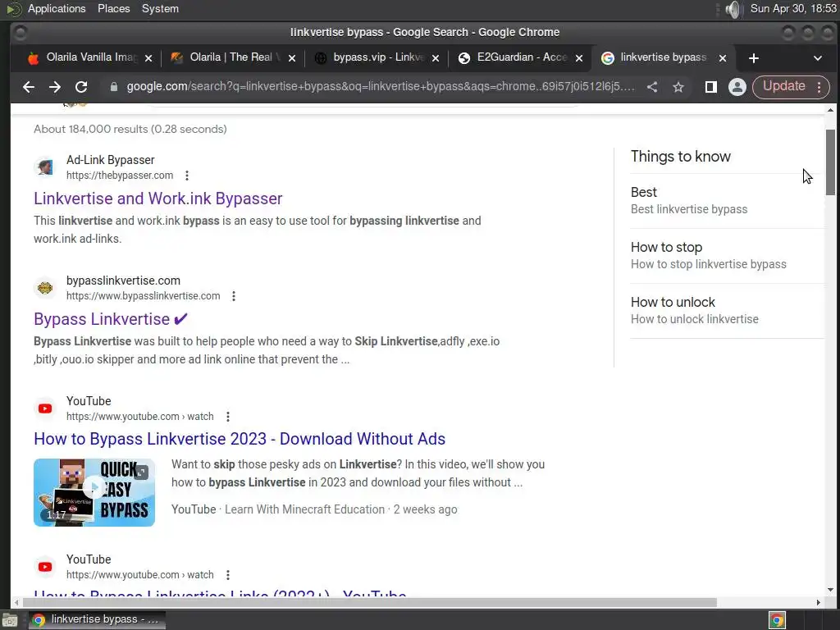Expand How to unlock linkvertise topic
Viewport: 840px width, 630px height.
coord(727,310)
